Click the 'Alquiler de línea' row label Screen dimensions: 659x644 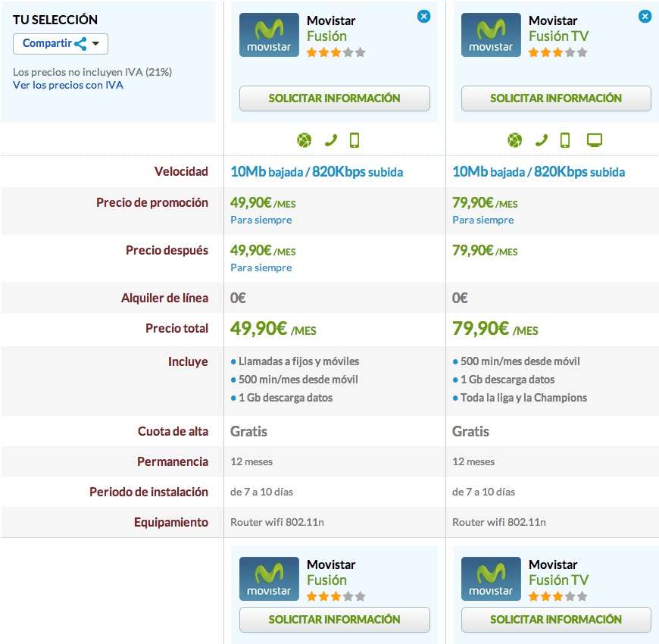(165, 298)
